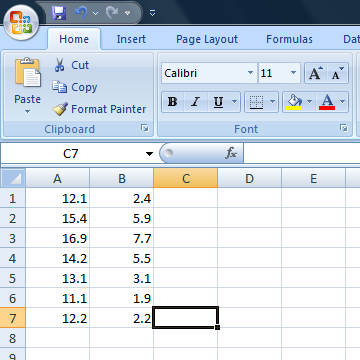Expand the Name Box dropdown
Screen dimensions: 360x360
pyautogui.click(x=149, y=154)
